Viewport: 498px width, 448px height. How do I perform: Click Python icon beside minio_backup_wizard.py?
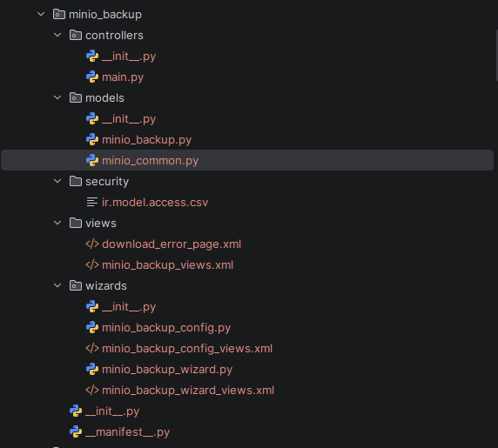click(x=92, y=370)
